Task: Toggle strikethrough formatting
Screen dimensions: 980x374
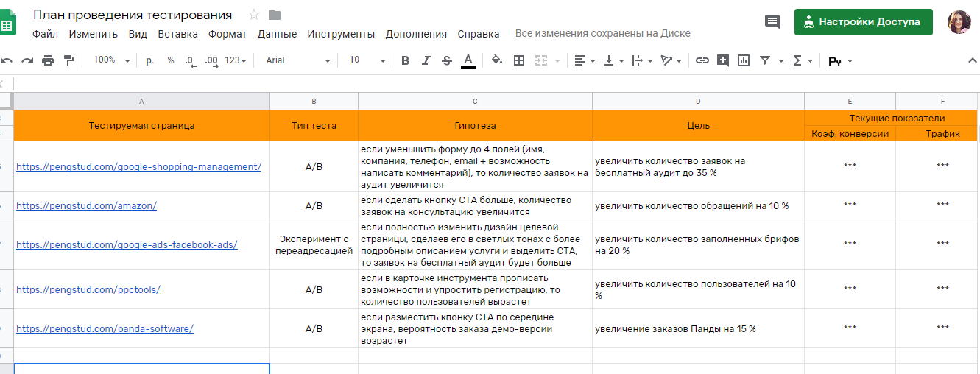Action: [446, 60]
